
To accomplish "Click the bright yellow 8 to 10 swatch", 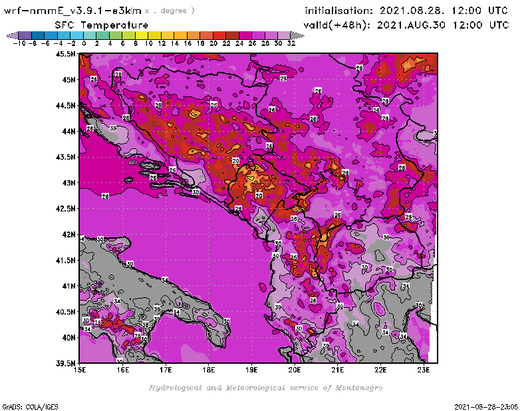I will point(141,36).
